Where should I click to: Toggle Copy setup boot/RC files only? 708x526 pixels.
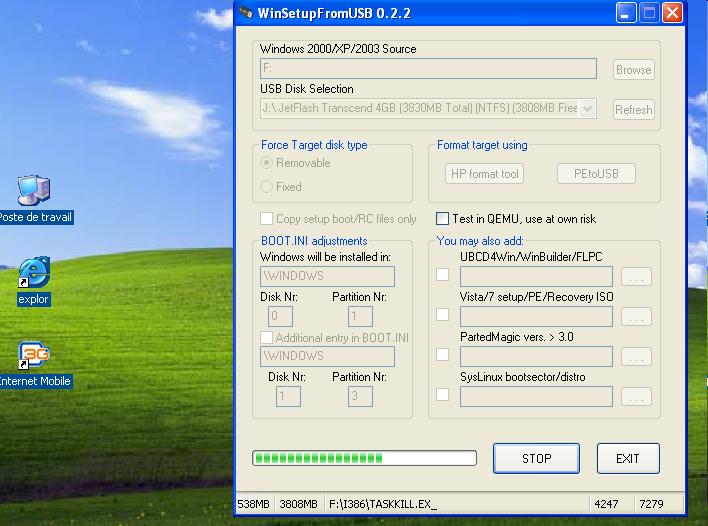pos(266,219)
